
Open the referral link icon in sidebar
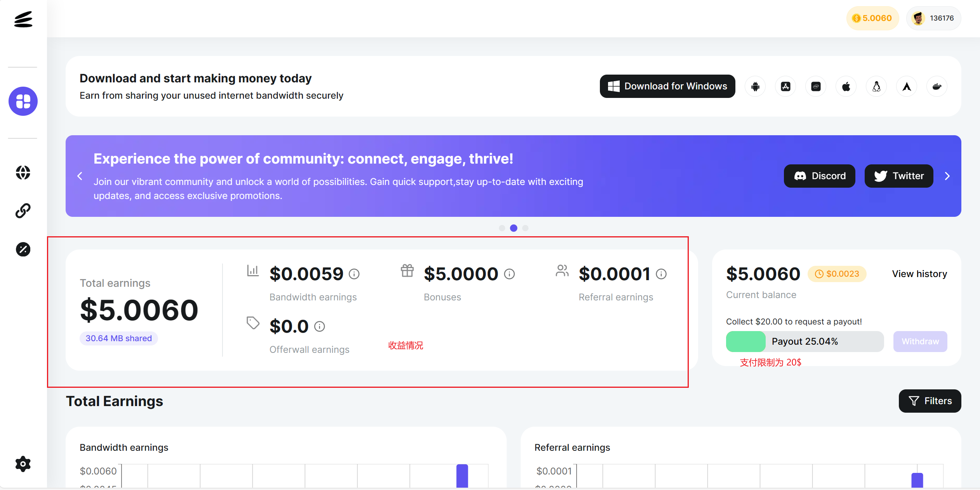click(23, 211)
